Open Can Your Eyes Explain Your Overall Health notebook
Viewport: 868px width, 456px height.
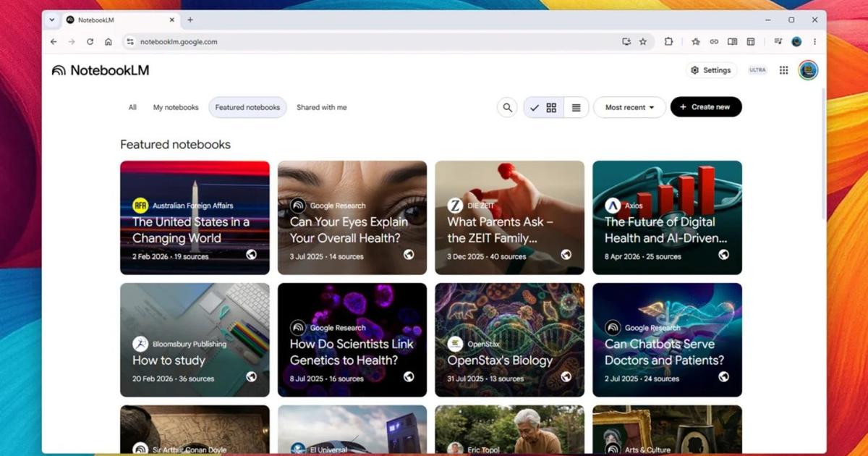tap(352, 217)
